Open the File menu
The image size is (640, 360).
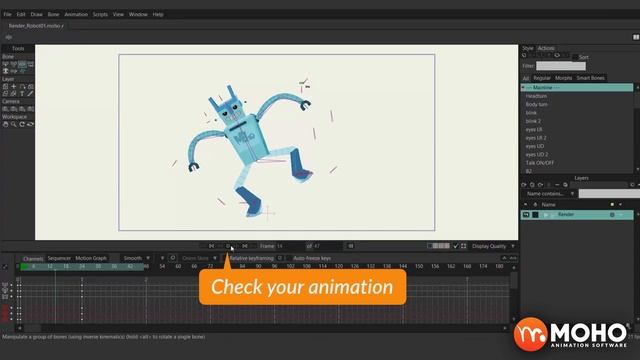click(x=7, y=14)
